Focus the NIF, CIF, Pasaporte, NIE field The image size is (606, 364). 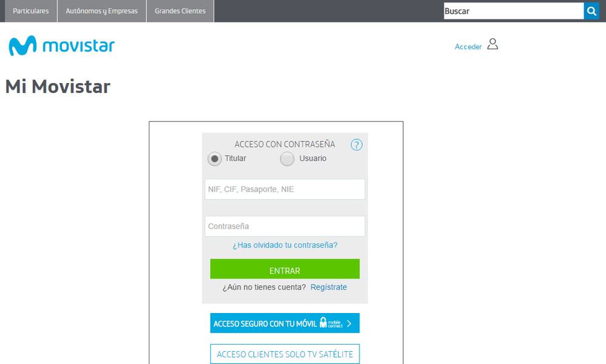(x=285, y=189)
